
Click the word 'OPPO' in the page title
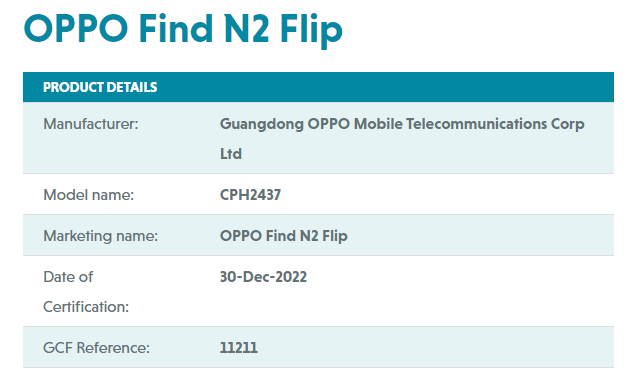point(75,29)
